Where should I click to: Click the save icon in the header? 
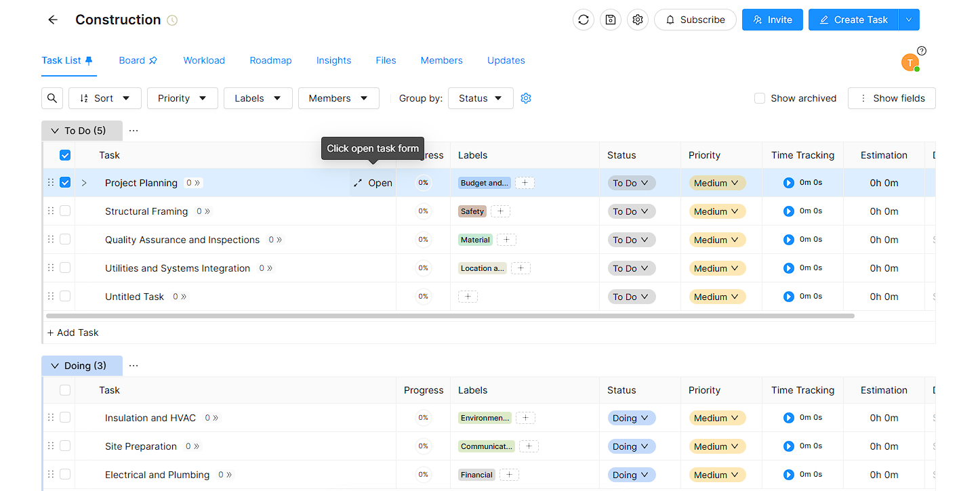[610, 20]
